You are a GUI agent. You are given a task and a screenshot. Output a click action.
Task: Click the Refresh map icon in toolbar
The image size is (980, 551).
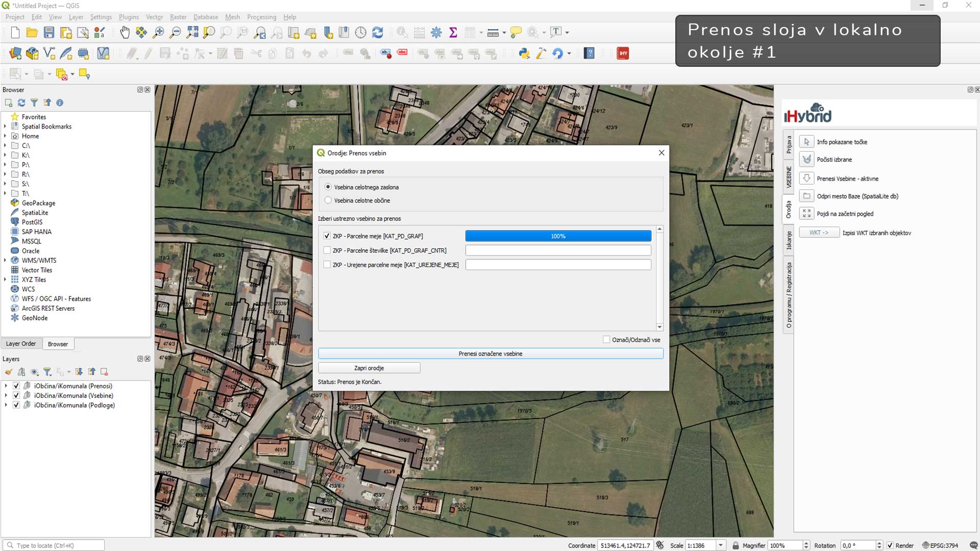coord(378,33)
